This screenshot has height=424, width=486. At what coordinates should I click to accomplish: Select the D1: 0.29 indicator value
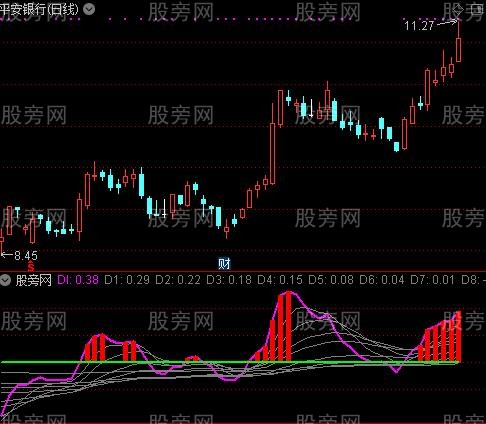click(x=127, y=280)
